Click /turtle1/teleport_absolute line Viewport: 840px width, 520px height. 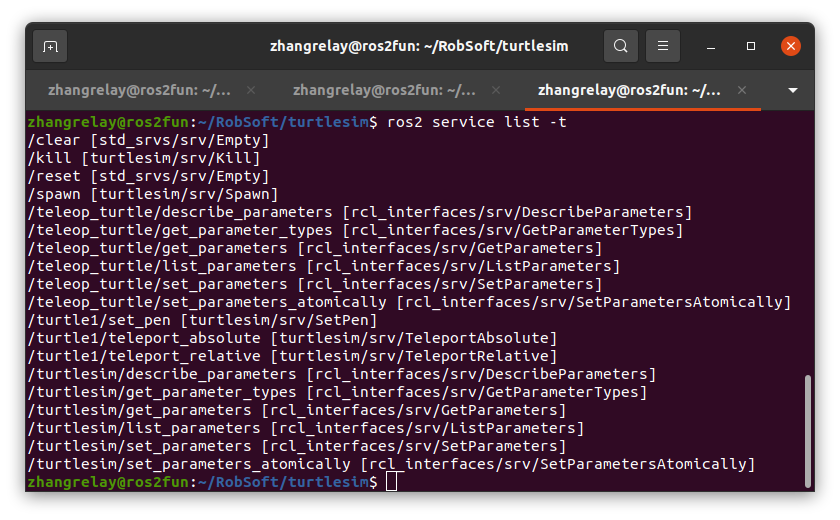point(292,338)
